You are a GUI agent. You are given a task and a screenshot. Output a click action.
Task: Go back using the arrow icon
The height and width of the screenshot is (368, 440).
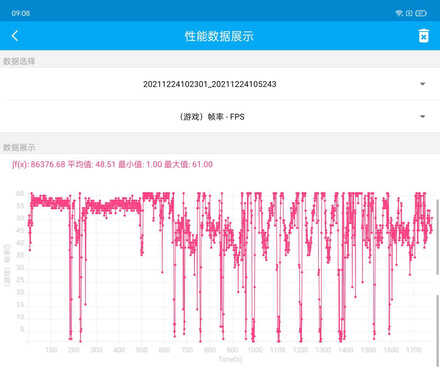point(15,36)
